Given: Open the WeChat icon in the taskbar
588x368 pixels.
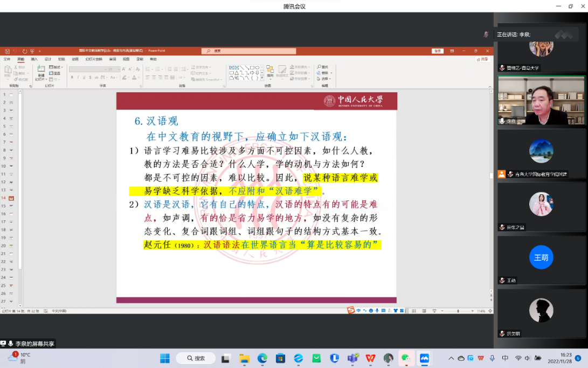Looking at the screenshot, I should pos(405,358).
